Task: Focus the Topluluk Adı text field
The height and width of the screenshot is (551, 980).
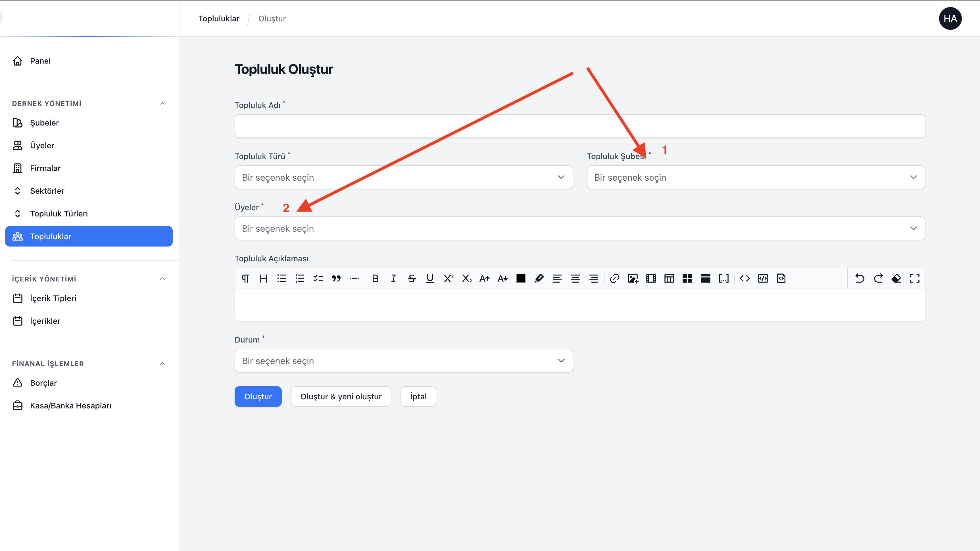Action: click(x=579, y=126)
